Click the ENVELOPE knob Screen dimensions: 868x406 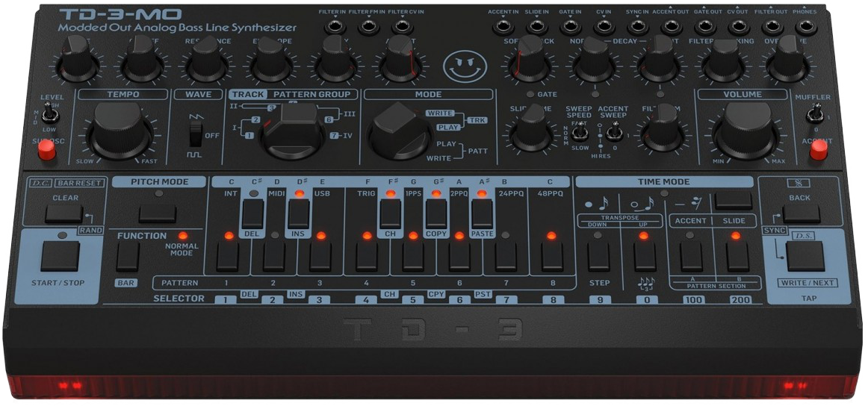270,60
